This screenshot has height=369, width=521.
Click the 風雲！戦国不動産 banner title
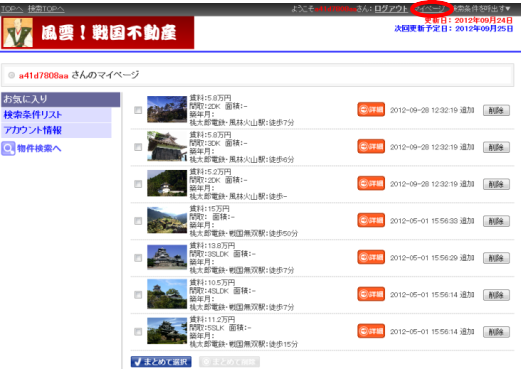coord(109,33)
